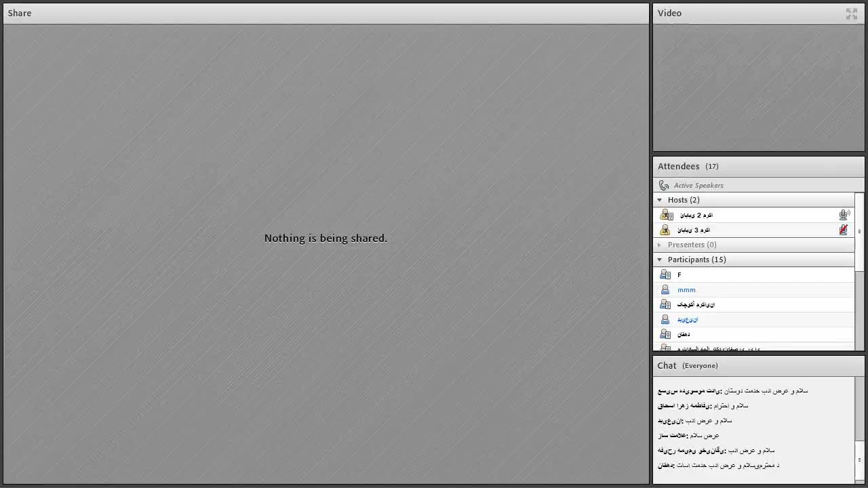The image size is (868, 488).
Task: Click the active microphone icon of first host
Action: coord(844,215)
